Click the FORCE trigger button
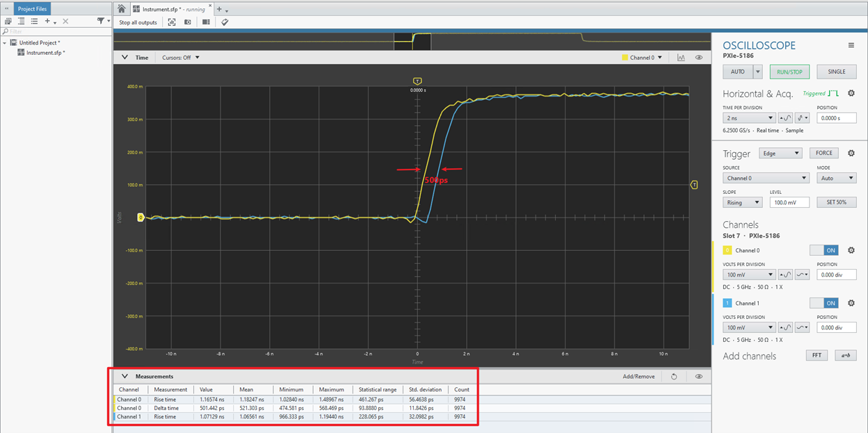Screen dimensions: 868x433 [x=824, y=153]
